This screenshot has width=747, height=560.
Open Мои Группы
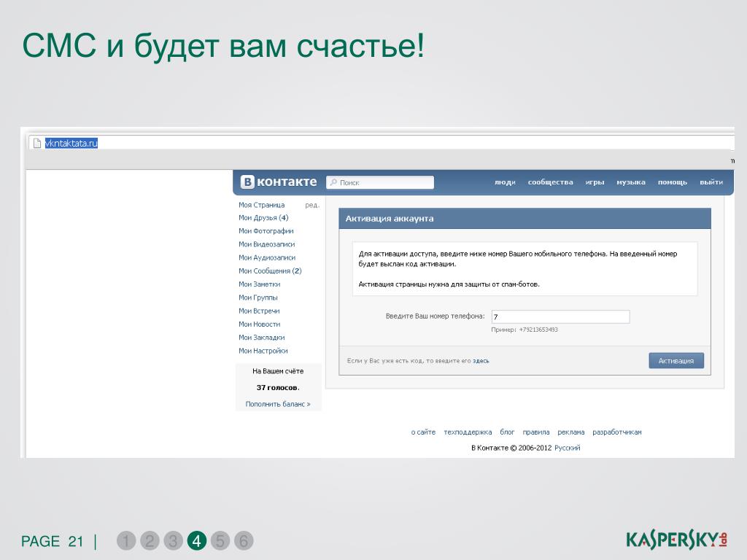(258, 297)
